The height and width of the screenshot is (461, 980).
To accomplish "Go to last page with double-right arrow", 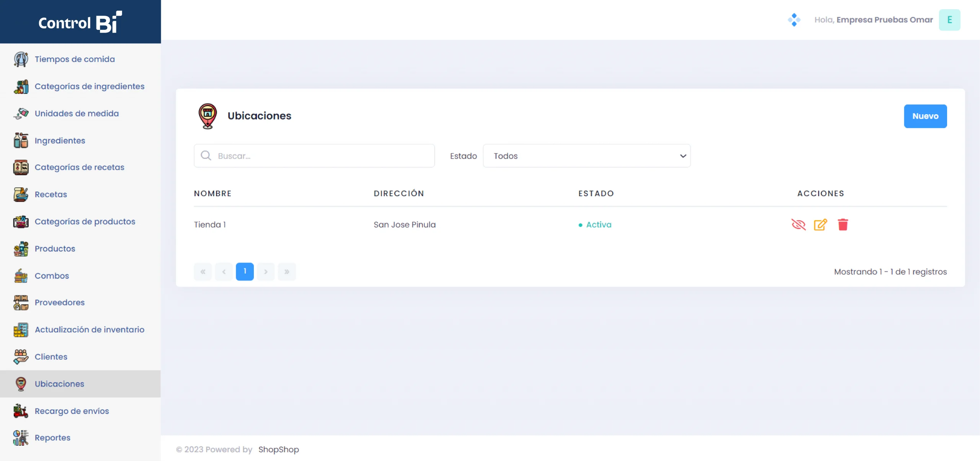I will point(287,272).
